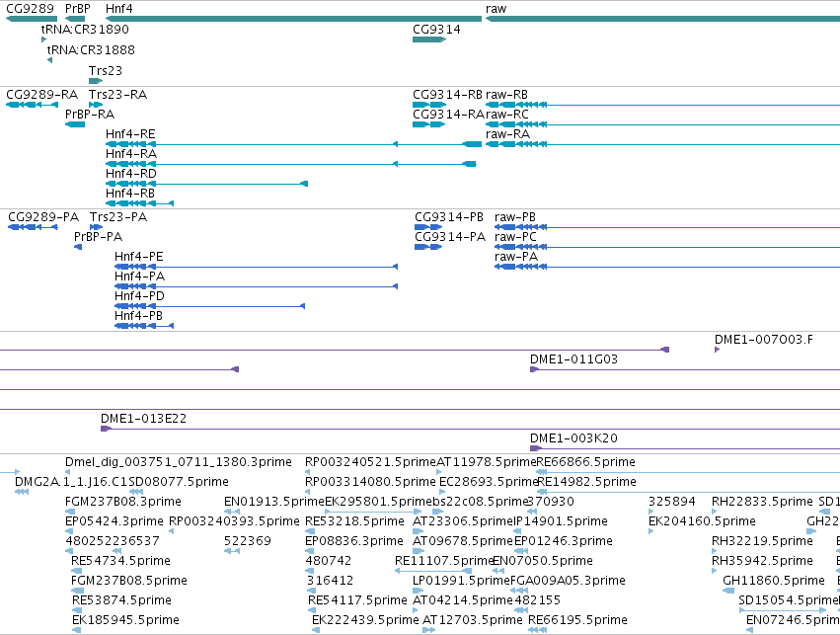Select the raw gene label
Screen dimensions: 840x635
[496, 9]
